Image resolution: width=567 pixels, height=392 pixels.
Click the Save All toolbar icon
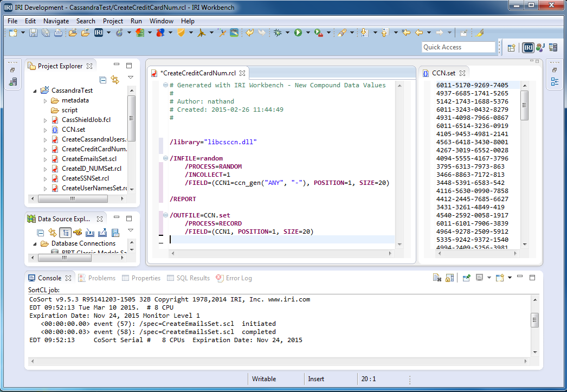coord(46,33)
